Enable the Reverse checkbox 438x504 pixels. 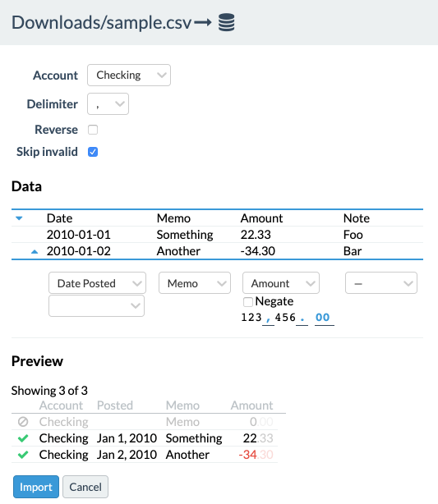pyautogui.click(x=93, y=130)
